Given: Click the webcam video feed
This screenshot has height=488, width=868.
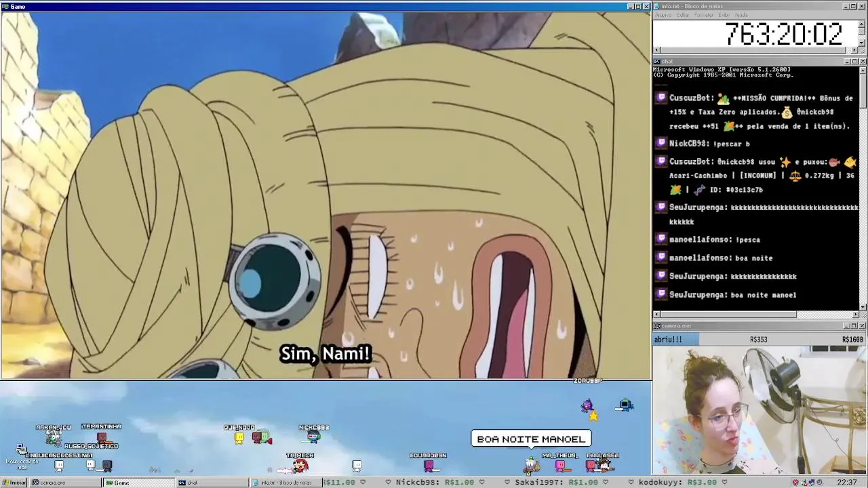Looking at the screenshot, I should click(759, 410).
